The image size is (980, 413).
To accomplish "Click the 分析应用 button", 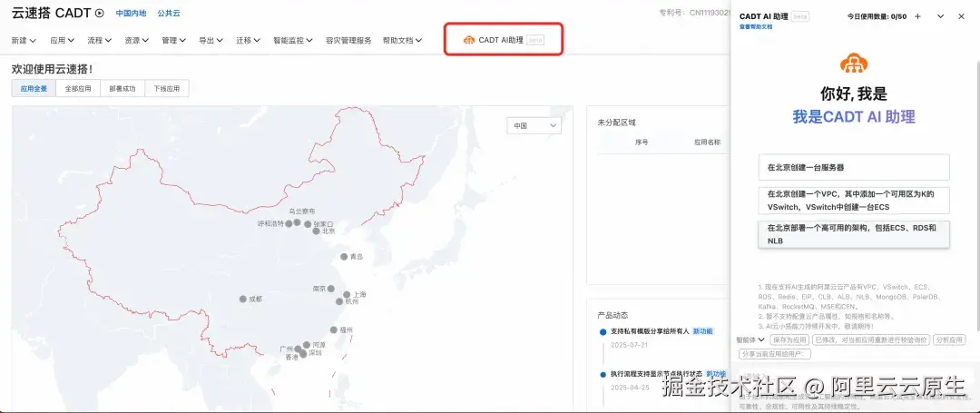I will (949, 339).
